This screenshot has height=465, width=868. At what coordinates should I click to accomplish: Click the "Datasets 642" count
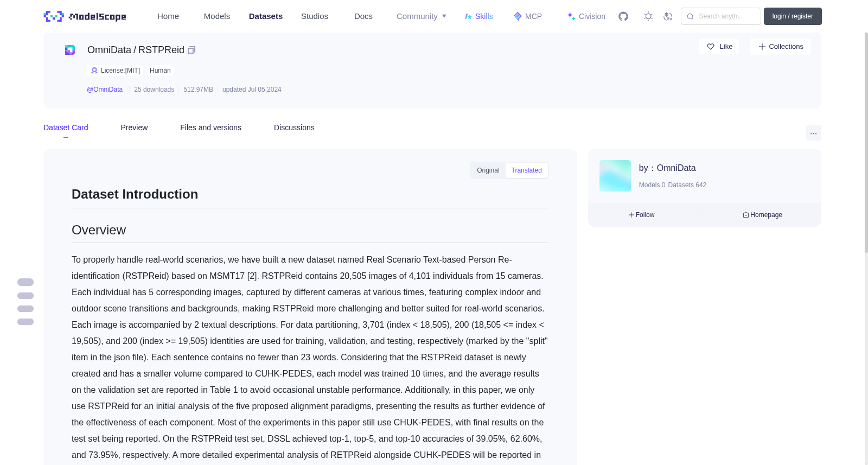click(x=687, y=185)
